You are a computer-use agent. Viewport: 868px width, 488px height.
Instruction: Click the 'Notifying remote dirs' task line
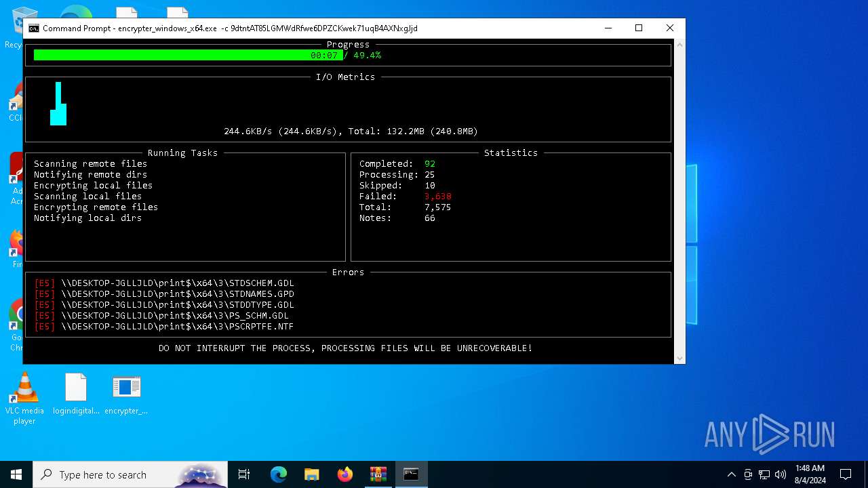[90, 174]
